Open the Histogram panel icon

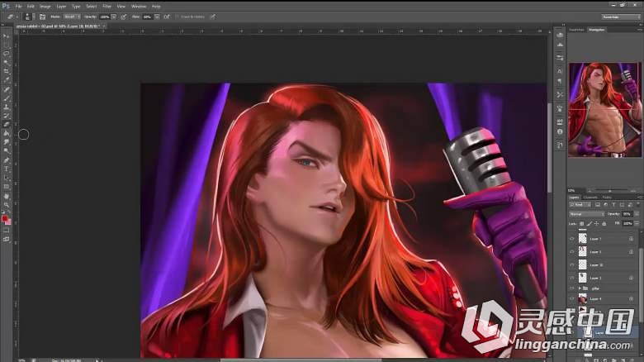point(560,45)
